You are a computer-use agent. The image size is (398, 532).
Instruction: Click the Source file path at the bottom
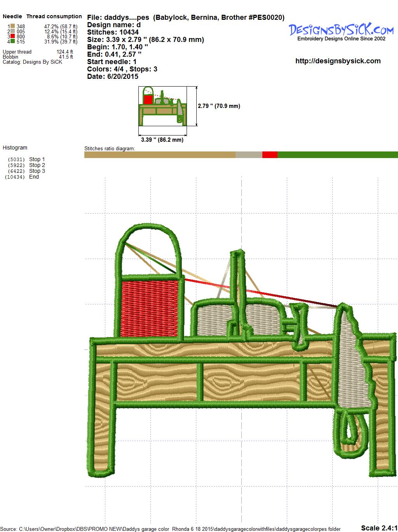pos(171,529)
